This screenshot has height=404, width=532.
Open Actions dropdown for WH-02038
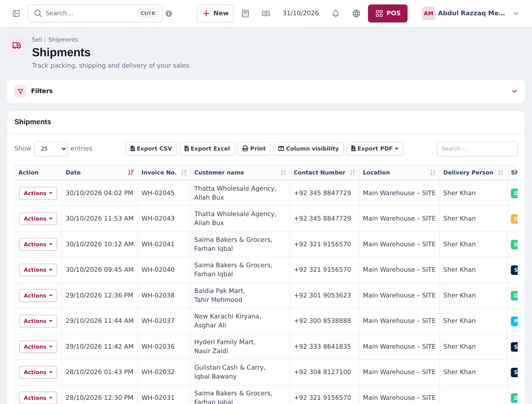pyautogui.click(x=38, y=296)
